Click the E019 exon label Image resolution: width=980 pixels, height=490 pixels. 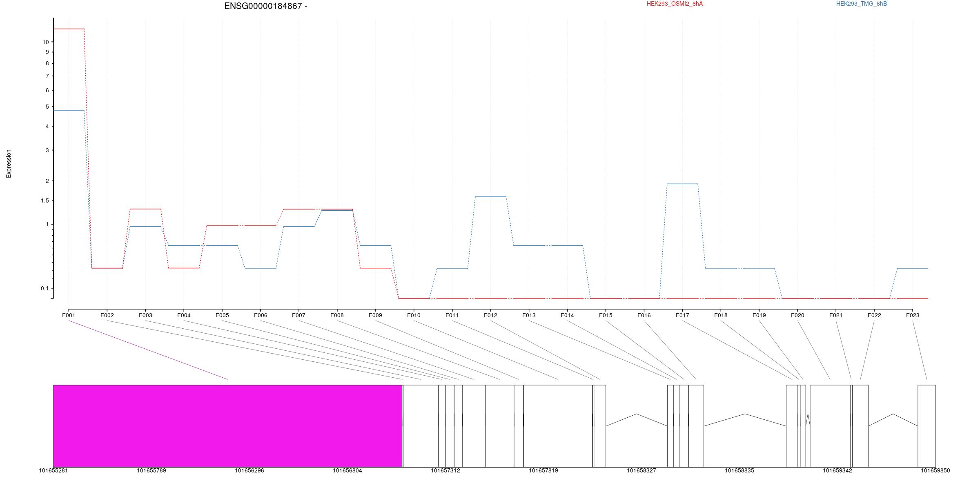(x=759, y=315)
